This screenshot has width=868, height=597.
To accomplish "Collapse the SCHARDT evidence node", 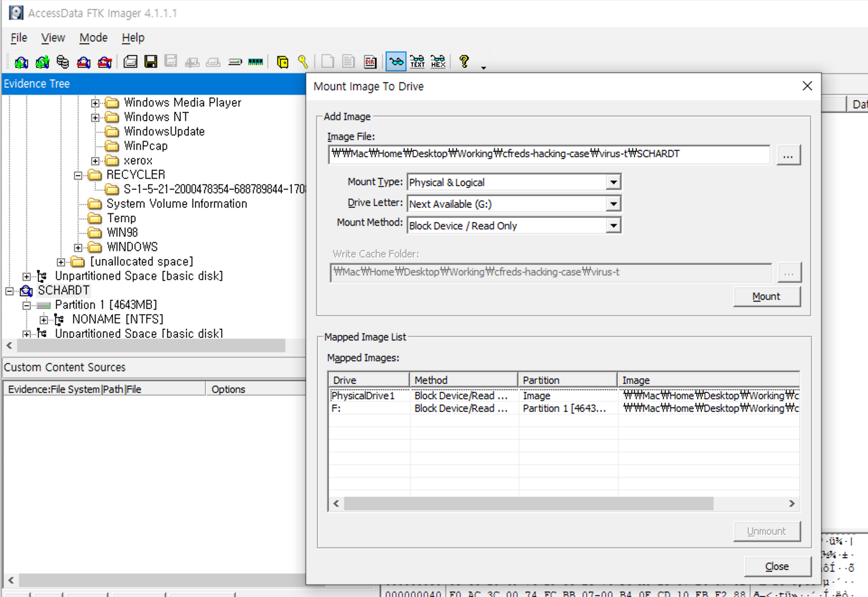I will [9, 291].
